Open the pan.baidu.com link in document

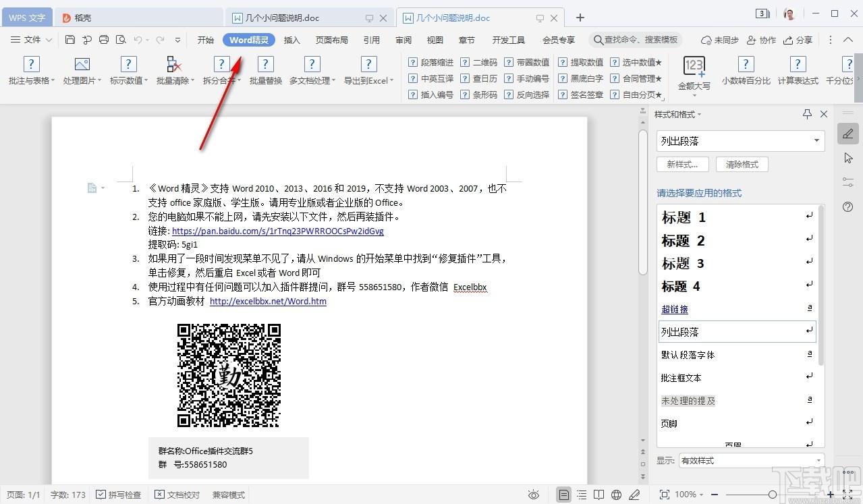(x=278, y=231)
